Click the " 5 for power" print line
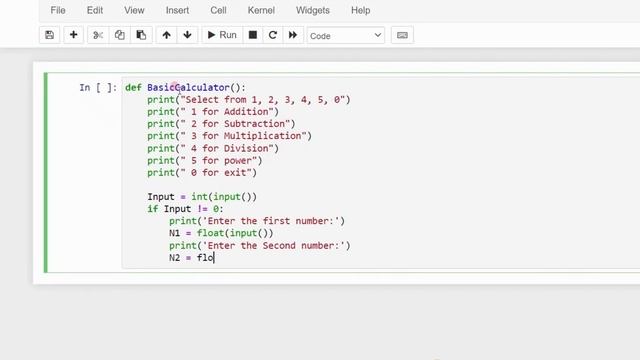This screenshot has height=360, width=640. pos(205,160)
